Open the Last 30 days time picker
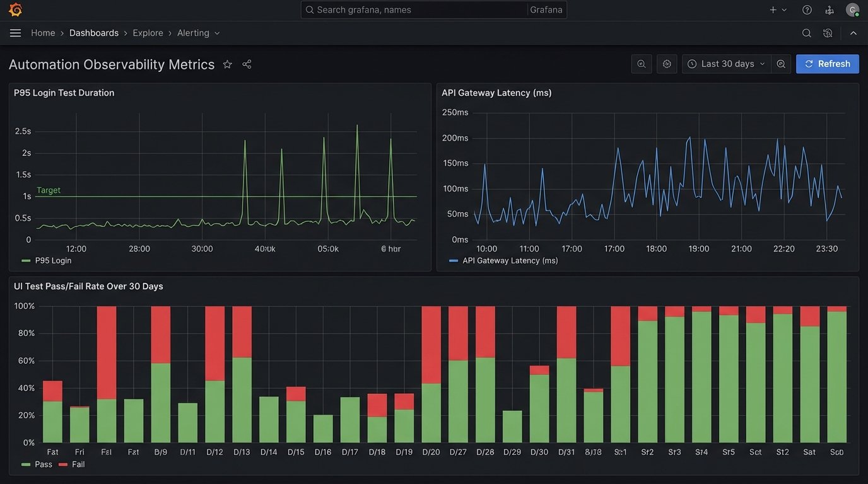Viewport: 868px width, 484px height. pos(726,64)
